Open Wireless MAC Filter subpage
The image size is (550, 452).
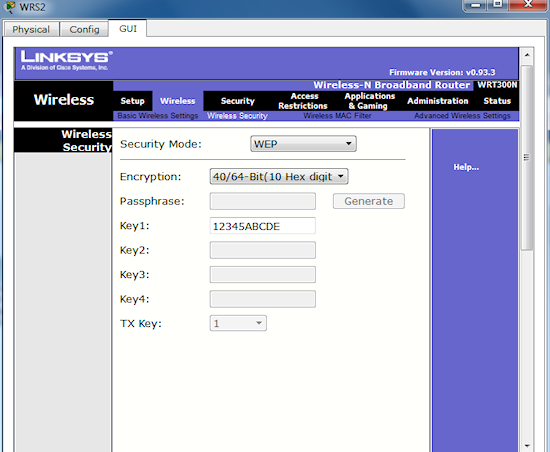337,116
